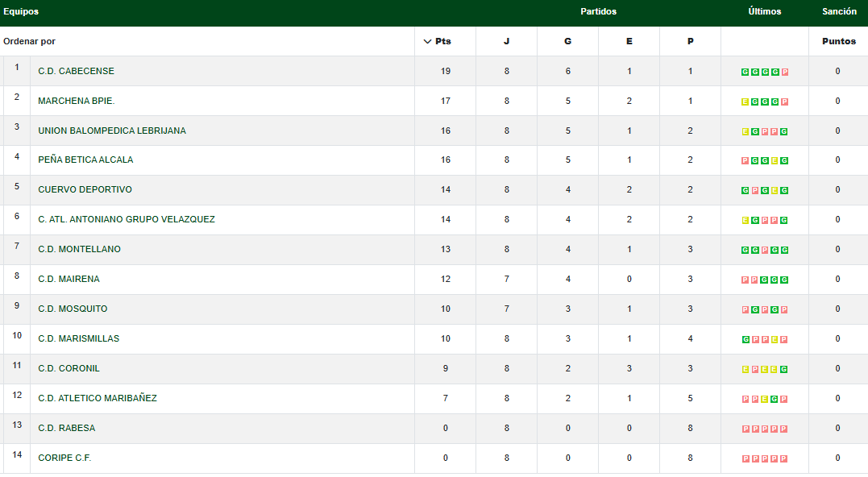Sort by the Puntos sanction column header
868x477 pixels.
pos(838,42)
